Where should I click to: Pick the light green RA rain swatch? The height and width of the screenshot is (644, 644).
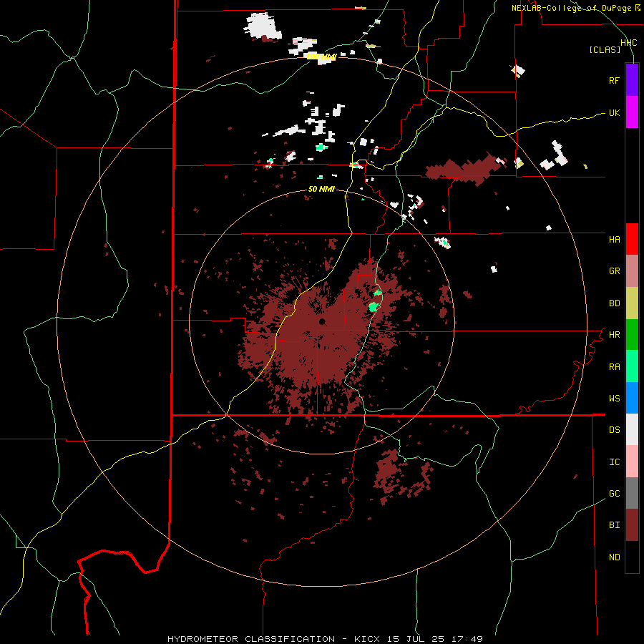click(x=632, y=366)
